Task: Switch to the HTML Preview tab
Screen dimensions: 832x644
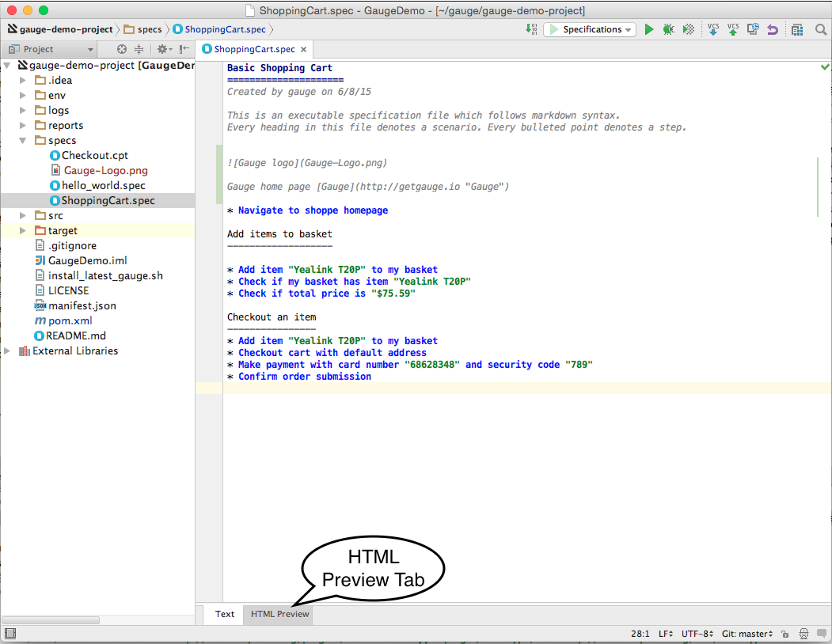Action: 279,614
